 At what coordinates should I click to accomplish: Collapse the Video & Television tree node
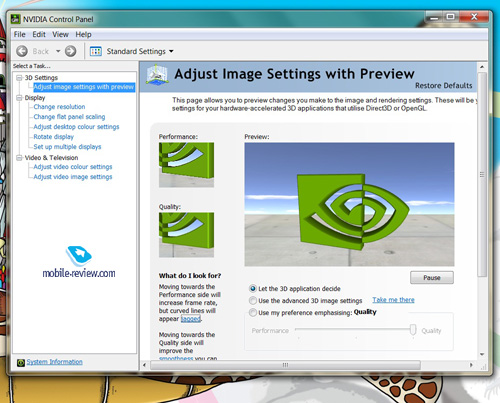click(19, 158)
